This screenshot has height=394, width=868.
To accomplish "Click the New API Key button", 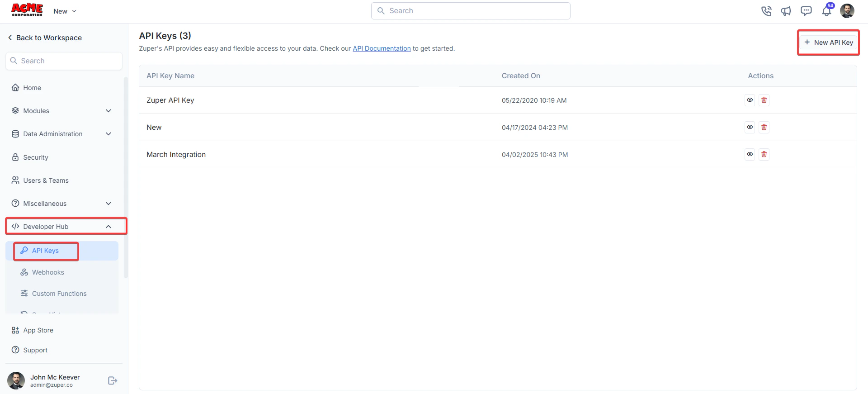I will pos(828,42).
